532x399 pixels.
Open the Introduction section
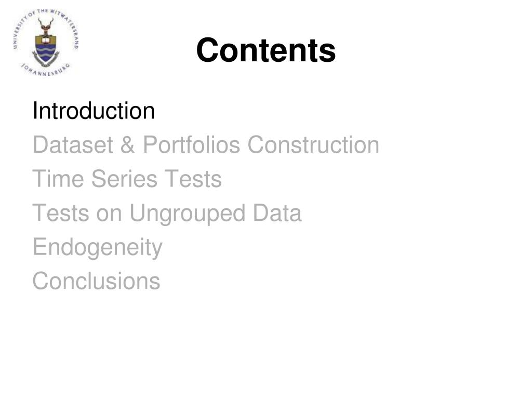tap(94, 111)
